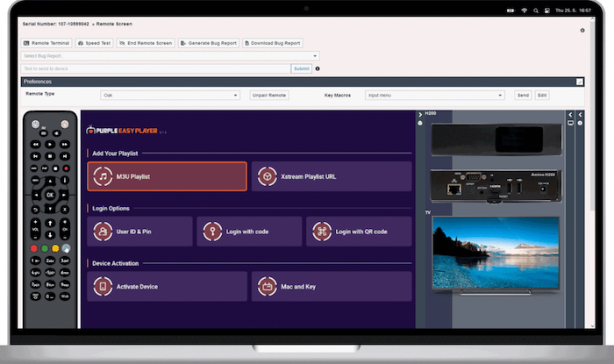This screenshot has height=364, width=614.
Task: Click the pause button on the remote
Action: [50, 156]
